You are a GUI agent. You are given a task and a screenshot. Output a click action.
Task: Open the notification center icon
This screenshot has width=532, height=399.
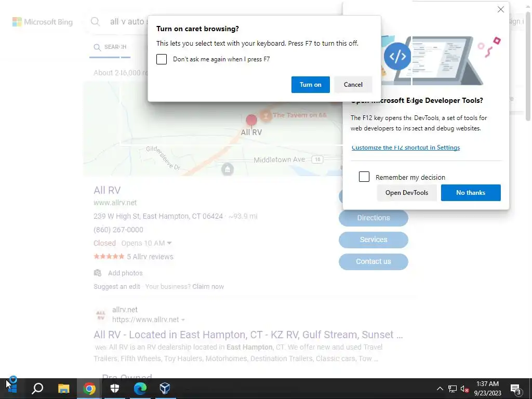pyautogui.click(x=516, y=389)
